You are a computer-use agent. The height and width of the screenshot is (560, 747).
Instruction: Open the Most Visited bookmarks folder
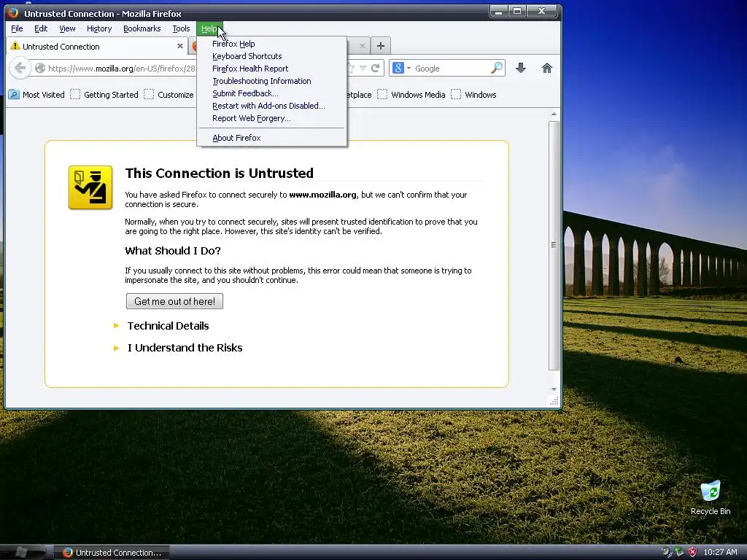(36, 95)
